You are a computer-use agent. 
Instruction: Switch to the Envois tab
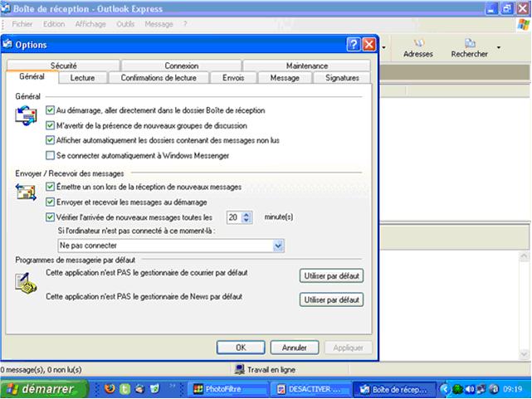233,78
